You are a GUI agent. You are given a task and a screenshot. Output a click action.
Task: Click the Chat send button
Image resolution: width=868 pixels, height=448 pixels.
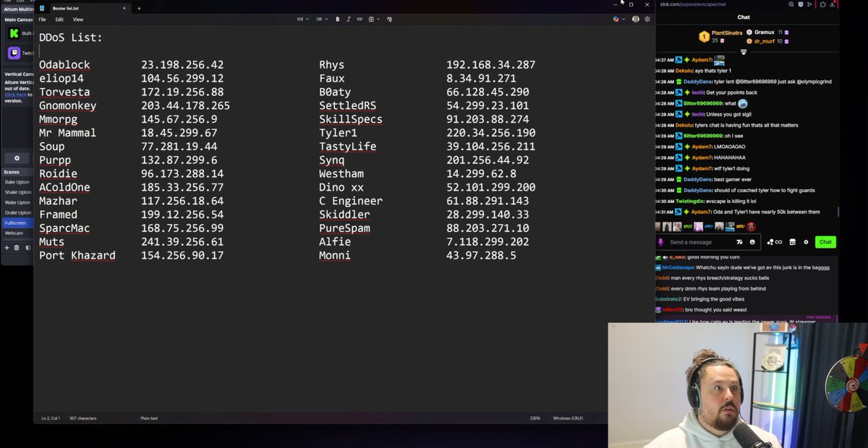pyautogui.click(x=825, y=242)
